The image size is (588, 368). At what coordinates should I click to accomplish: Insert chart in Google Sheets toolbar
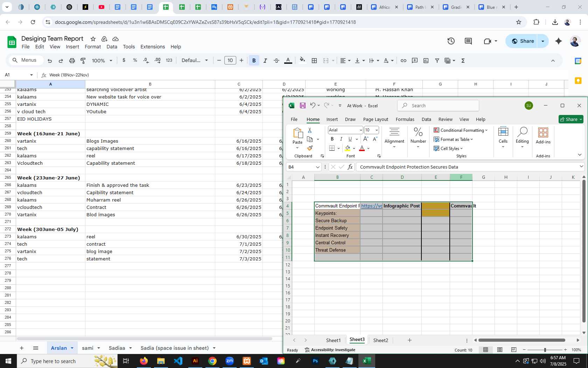426,61
